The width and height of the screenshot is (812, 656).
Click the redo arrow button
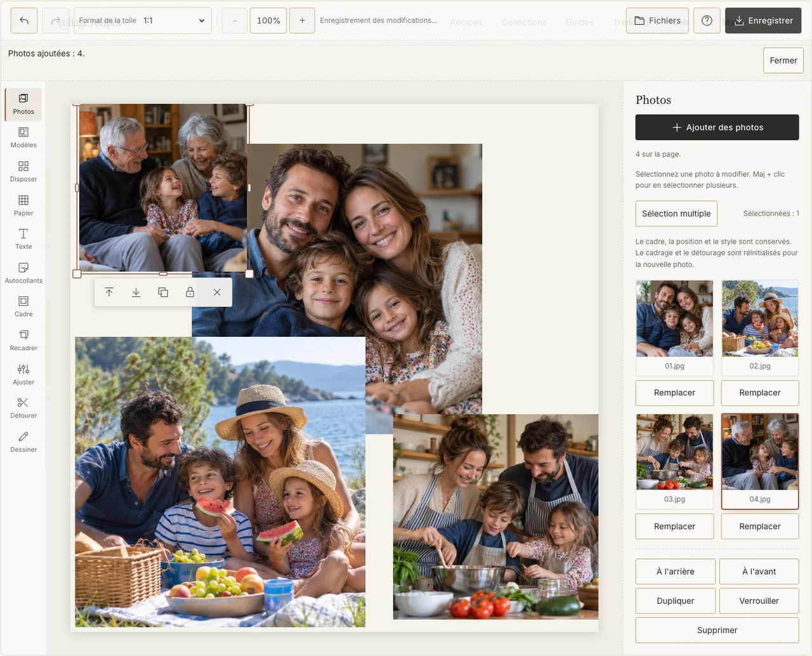point(55,20)
